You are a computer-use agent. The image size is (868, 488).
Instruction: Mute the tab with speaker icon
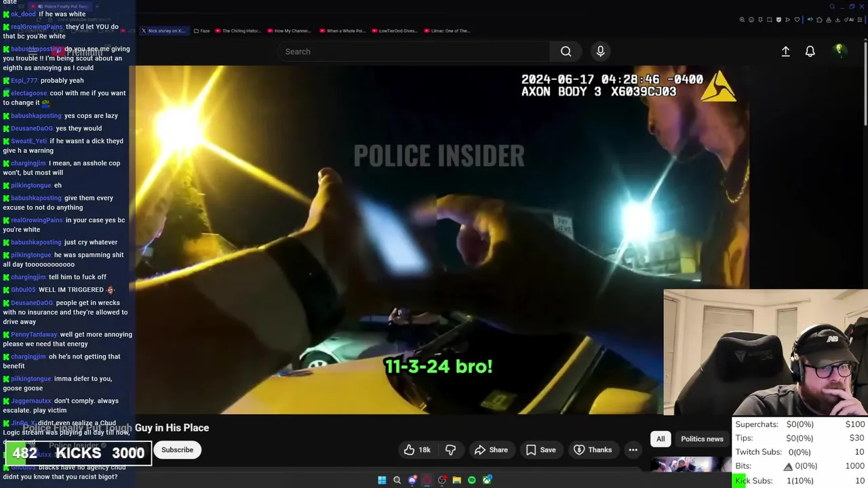pos(810,20)
